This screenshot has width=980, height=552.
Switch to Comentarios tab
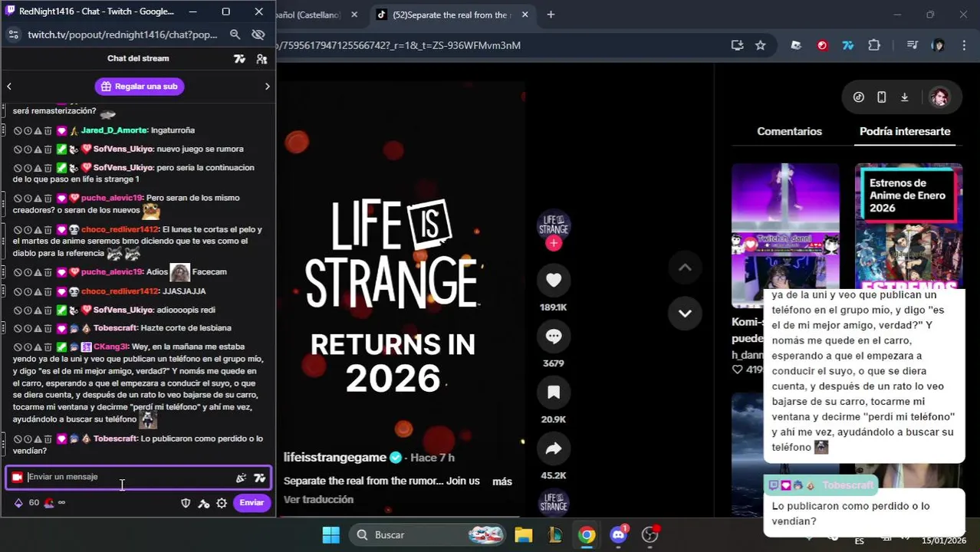789,131
